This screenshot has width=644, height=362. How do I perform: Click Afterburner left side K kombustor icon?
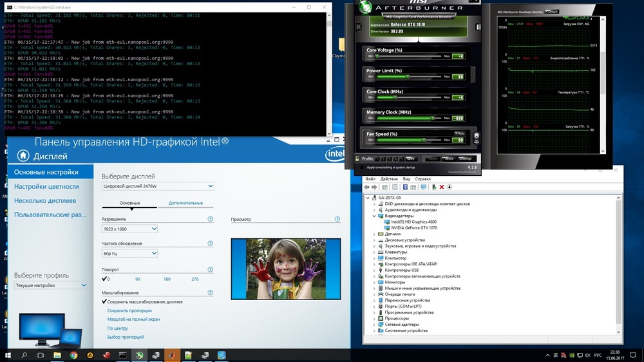pyautogui.click(x=359, y=26)
